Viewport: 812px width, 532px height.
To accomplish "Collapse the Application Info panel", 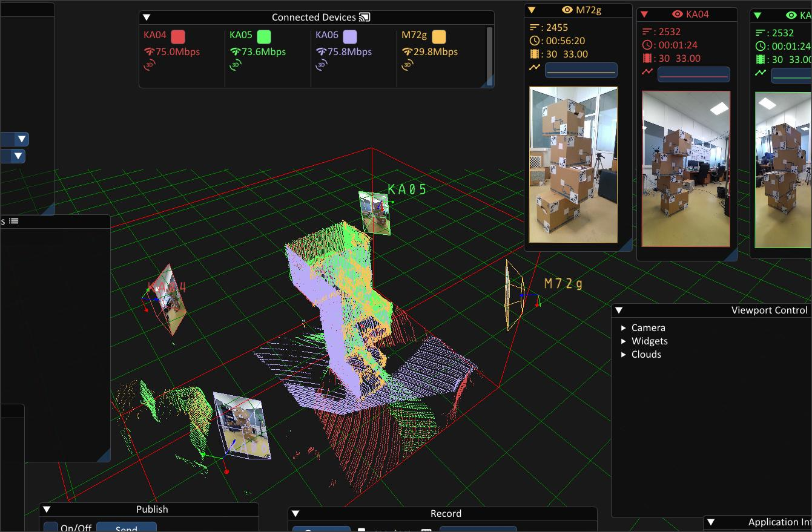I will pos(711,522).
